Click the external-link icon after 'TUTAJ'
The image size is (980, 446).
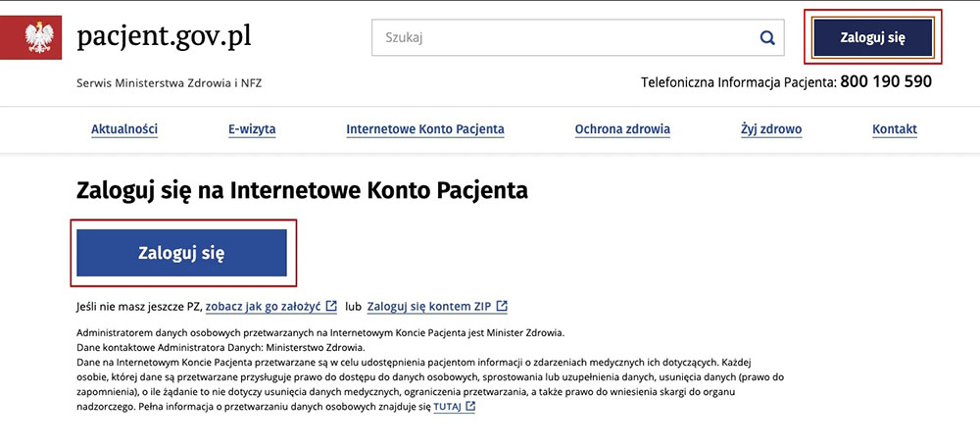pyautogui.click(x=470, y=407)
